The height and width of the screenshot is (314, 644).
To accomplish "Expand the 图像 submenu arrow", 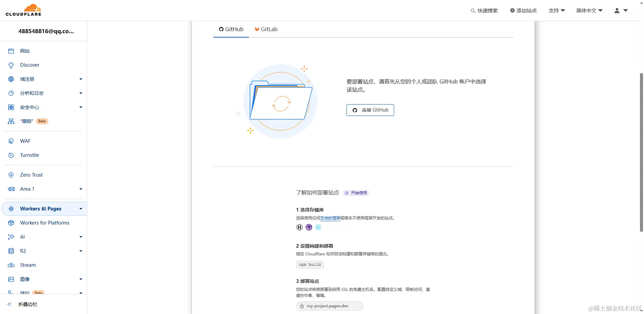I will pos(81,279).
